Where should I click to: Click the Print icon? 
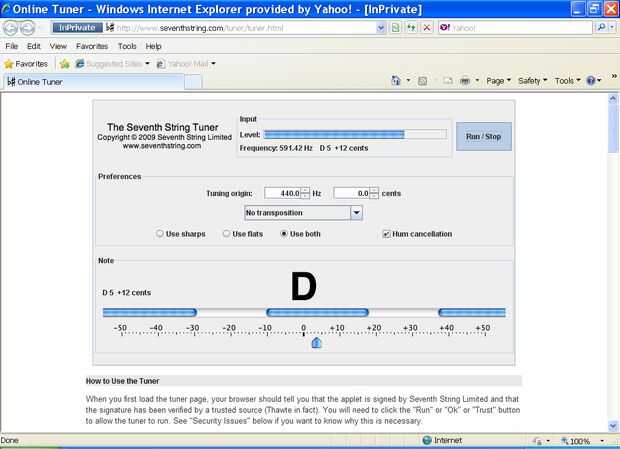pos(465,81)
